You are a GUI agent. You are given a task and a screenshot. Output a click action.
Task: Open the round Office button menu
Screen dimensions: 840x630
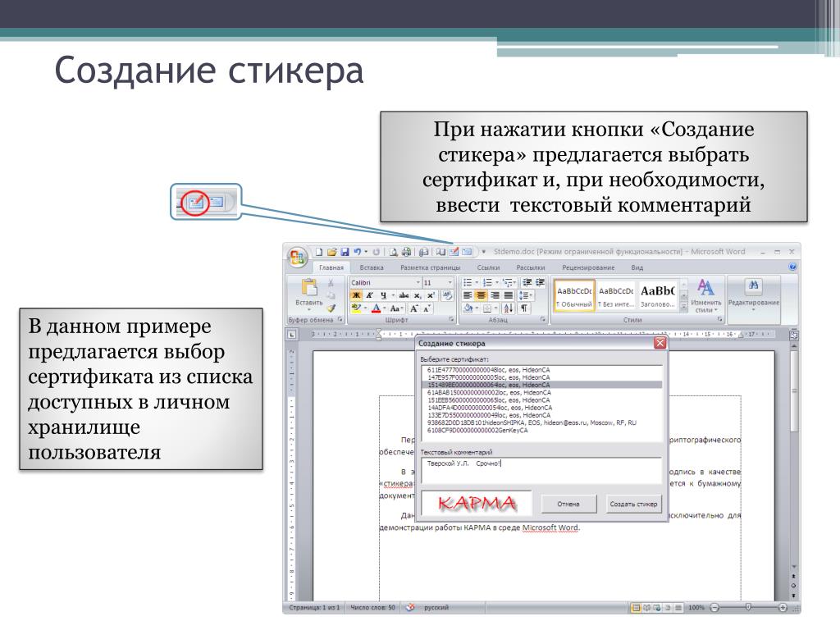pyautogui.click(x=298, y=257)
